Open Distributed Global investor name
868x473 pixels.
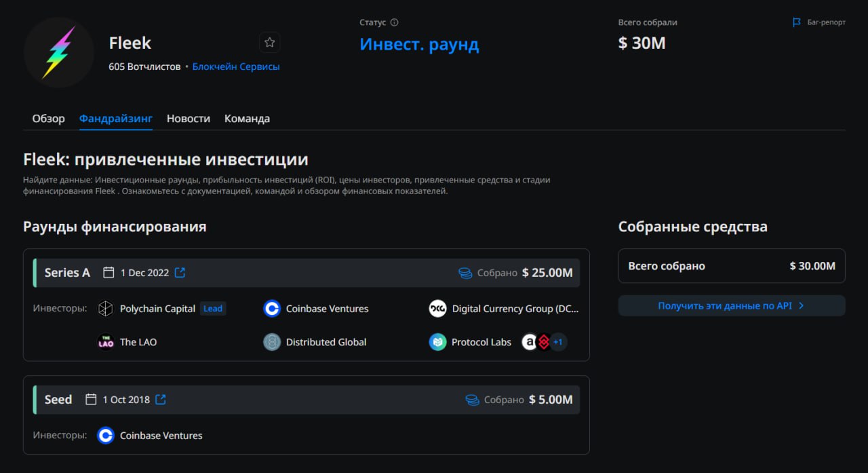(326, 342)
